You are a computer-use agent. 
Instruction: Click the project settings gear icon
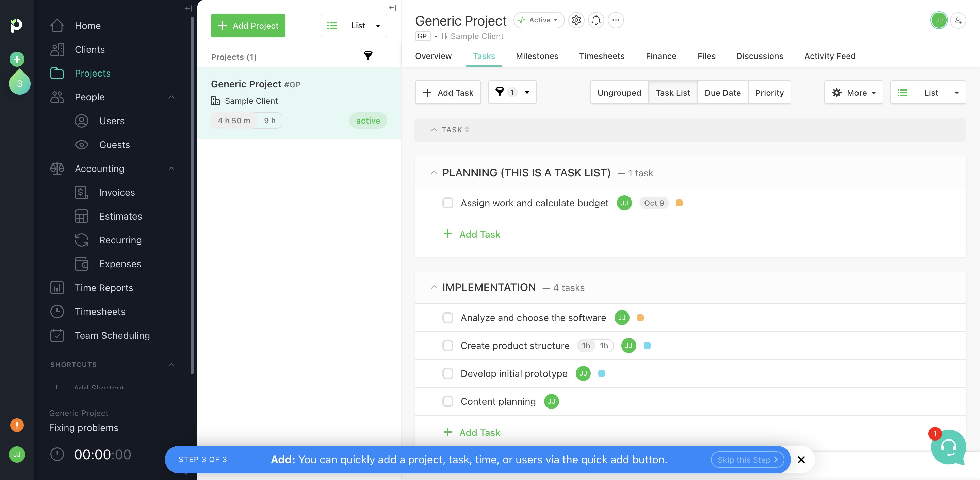coord(576,20)
